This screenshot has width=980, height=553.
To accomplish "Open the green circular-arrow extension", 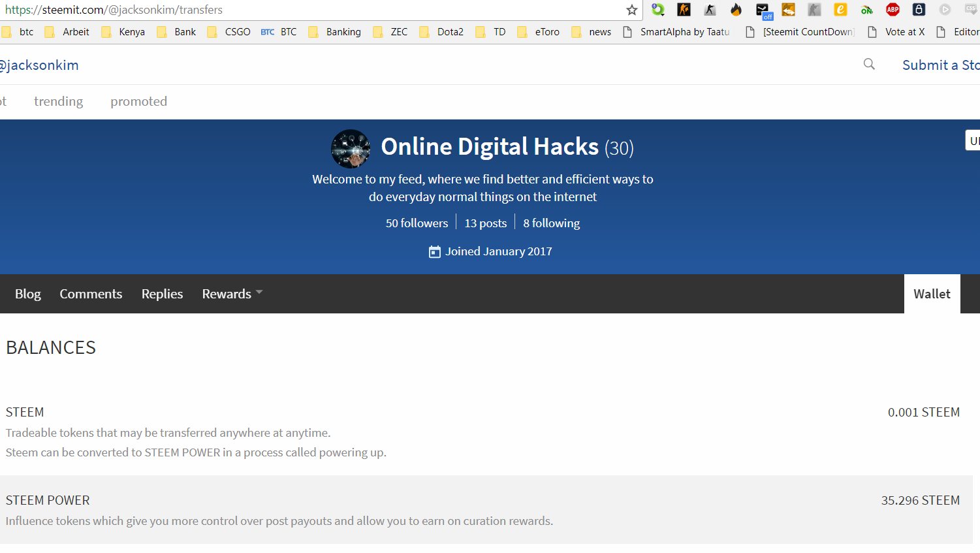I will [x=658, y=10].
